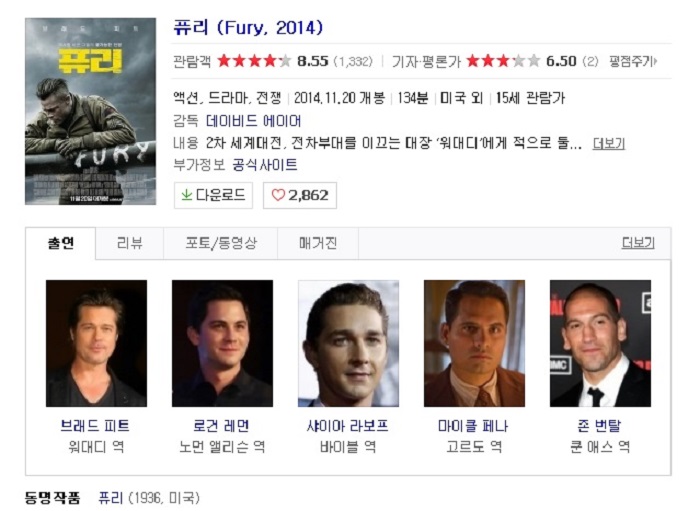Switch to the 리뷰 tab

(x=129, y=243)
